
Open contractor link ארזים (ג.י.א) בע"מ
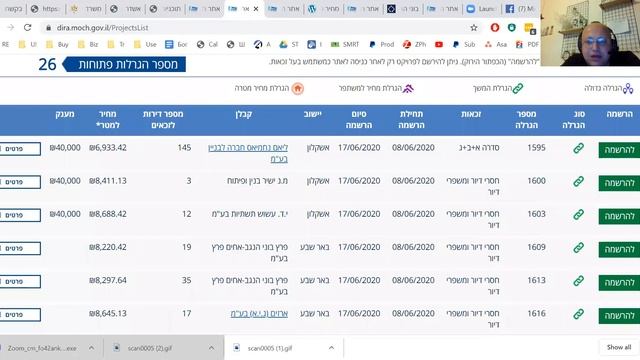click(259, 314)
